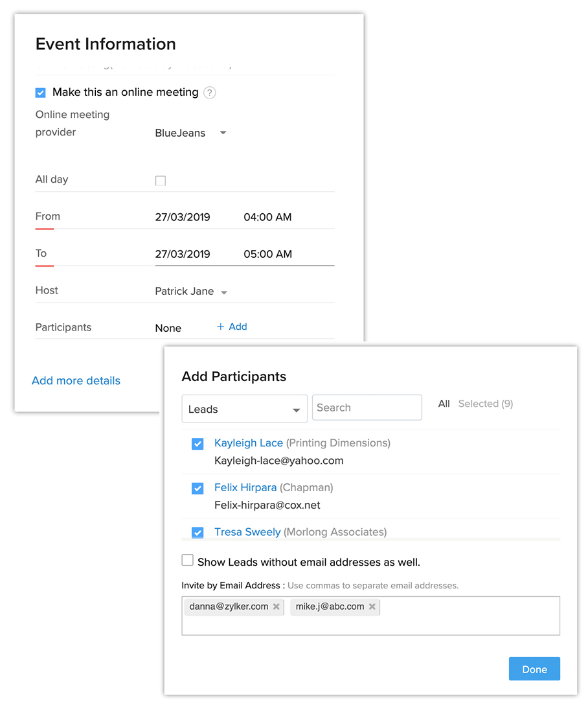Open the BlueJeans provider dropdown

190,133
